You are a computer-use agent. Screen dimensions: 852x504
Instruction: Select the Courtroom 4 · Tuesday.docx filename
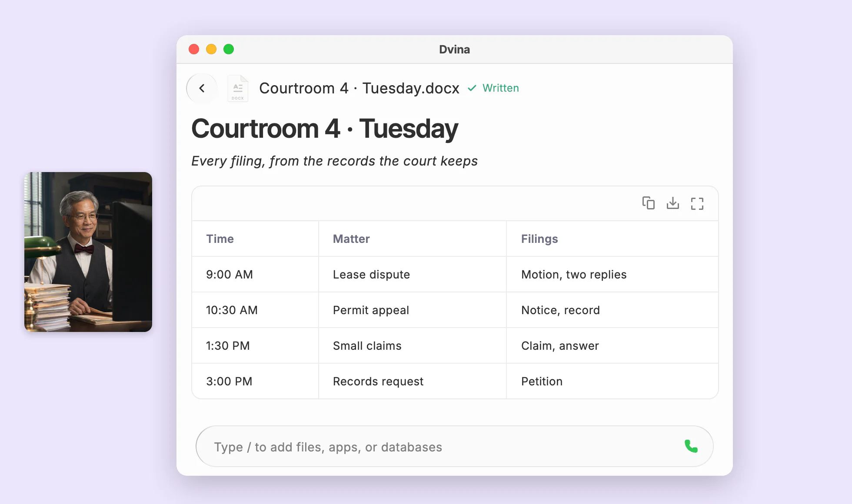point(359,88)
